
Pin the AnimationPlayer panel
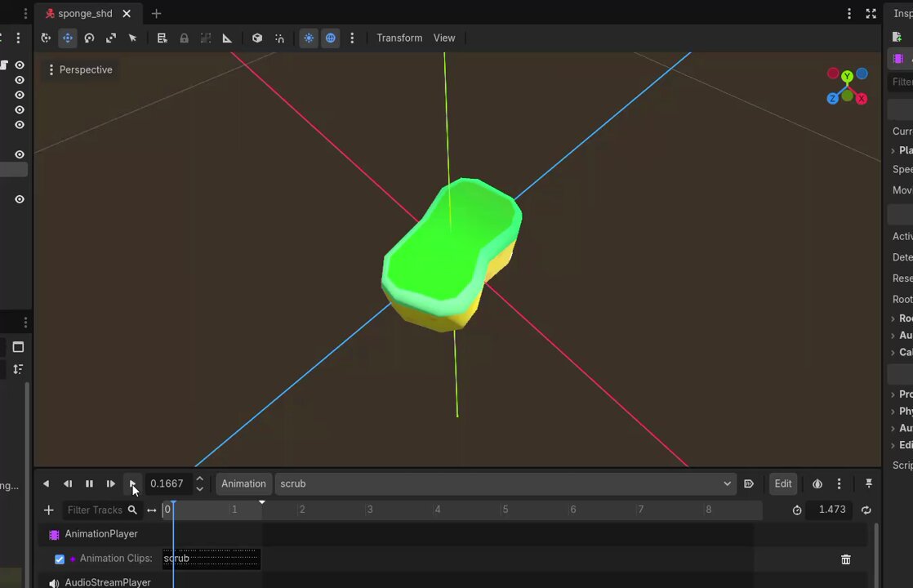pyautogui.click(x=868, y=483)
